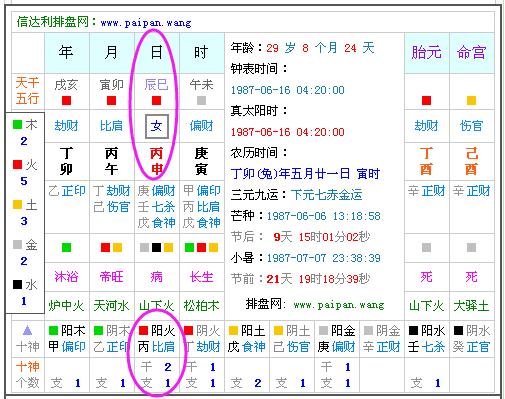The width and height of the screenshot is (505, 399).
Task: Click the gray 金 legend square
Action: [17, 244]
